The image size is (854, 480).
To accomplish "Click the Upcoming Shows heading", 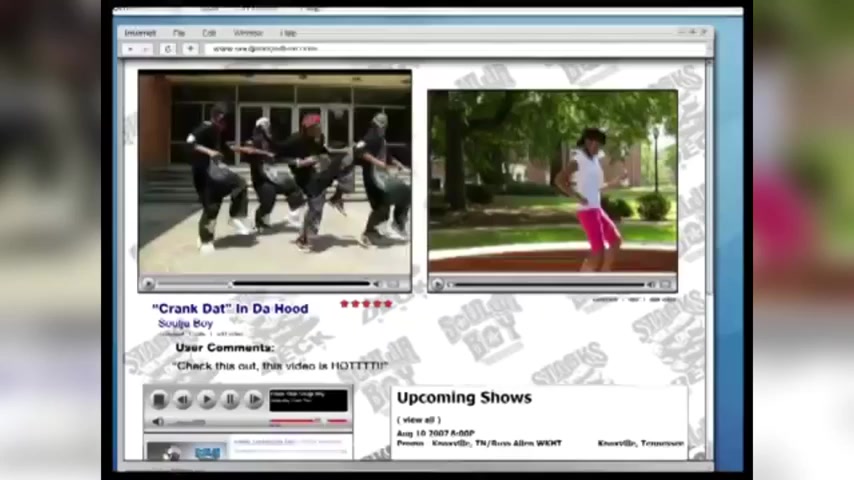I will [x=464, y=398].
